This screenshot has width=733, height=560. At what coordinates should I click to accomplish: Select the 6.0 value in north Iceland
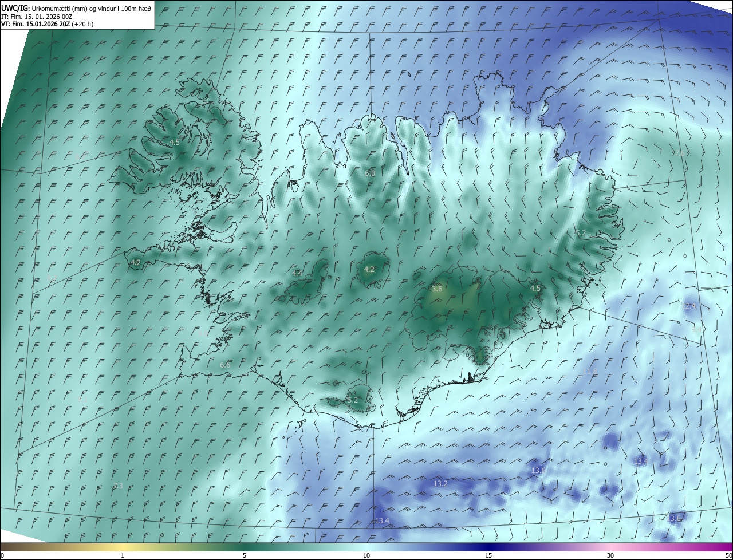click(370, 173)
